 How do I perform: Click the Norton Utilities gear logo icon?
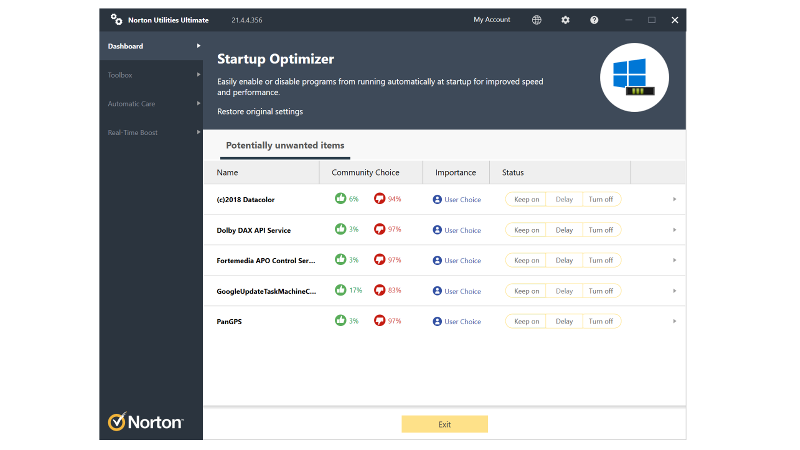click(116, 20)
